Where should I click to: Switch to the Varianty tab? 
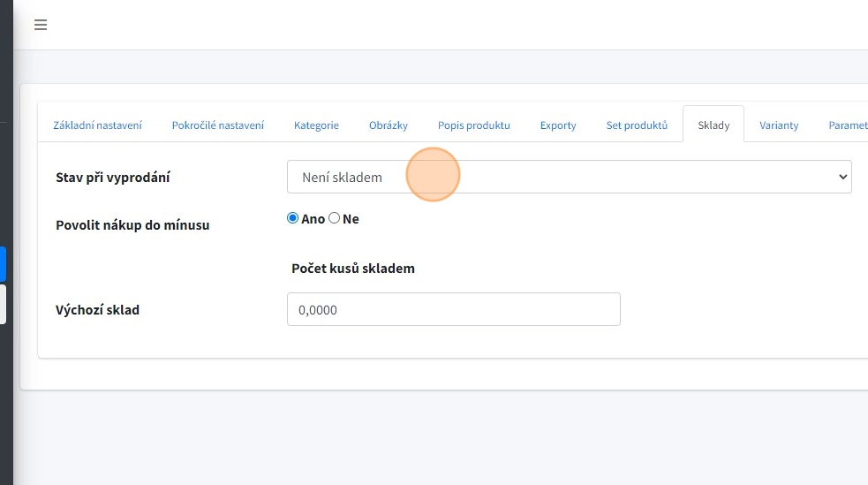779,125
